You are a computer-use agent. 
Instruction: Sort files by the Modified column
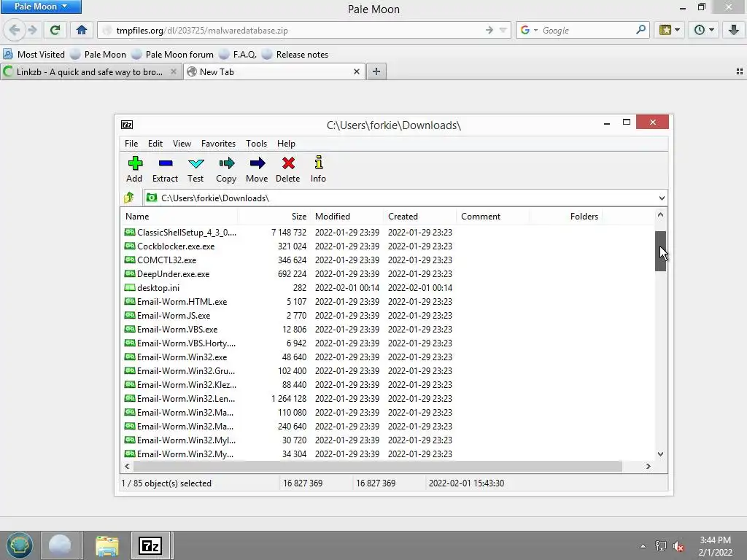347,216
